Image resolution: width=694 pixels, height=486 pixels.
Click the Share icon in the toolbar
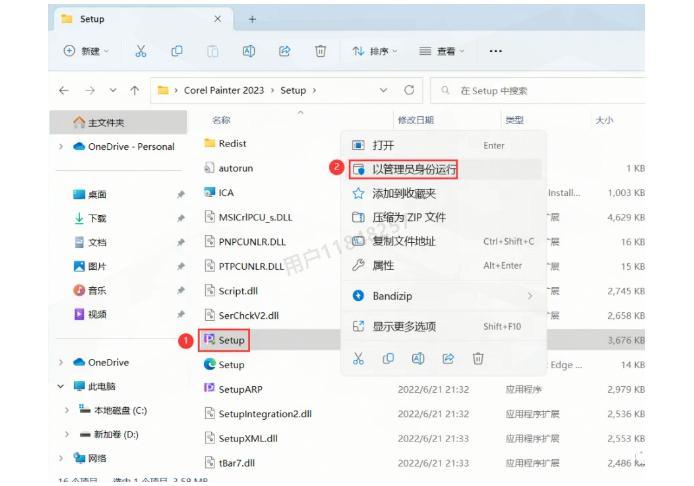[285, 51]
